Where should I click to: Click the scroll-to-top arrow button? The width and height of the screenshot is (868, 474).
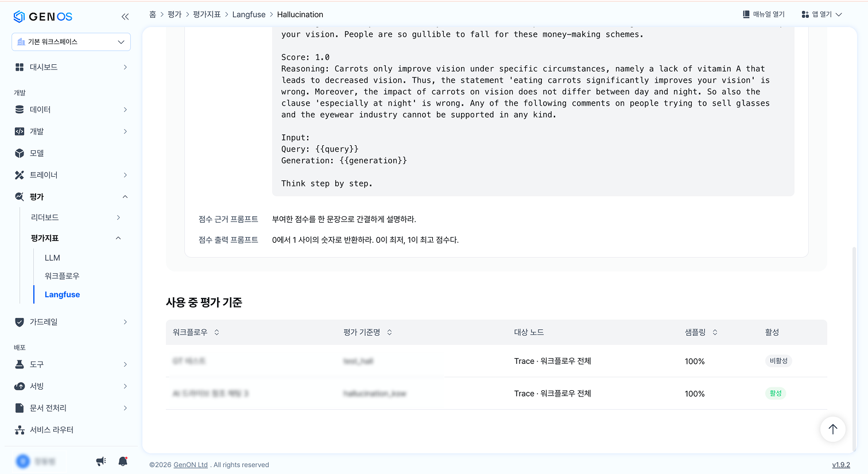833,429
